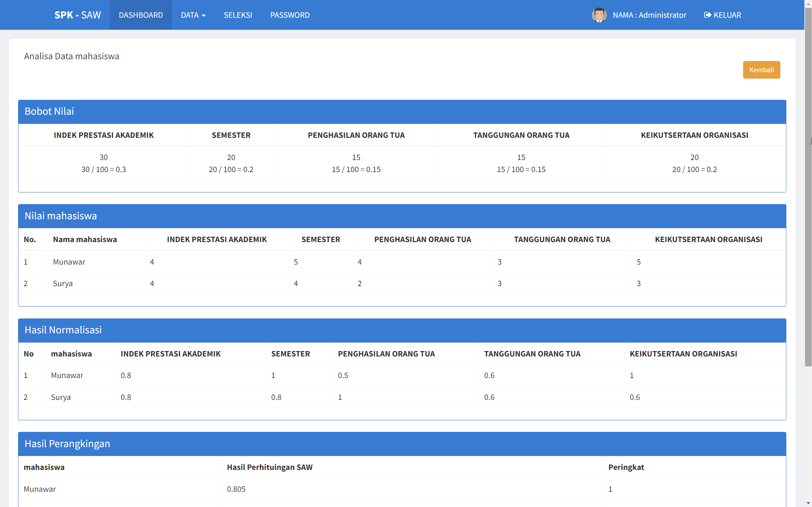Viewport: 812px width, 507px height.
Task: Click NAMA : Administrator user label
Action: 649,15
